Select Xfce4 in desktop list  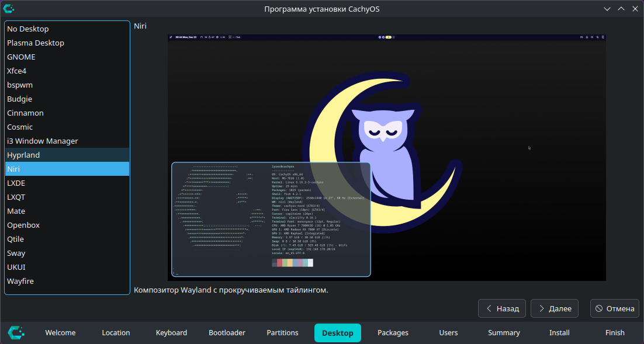click(67, 71)
